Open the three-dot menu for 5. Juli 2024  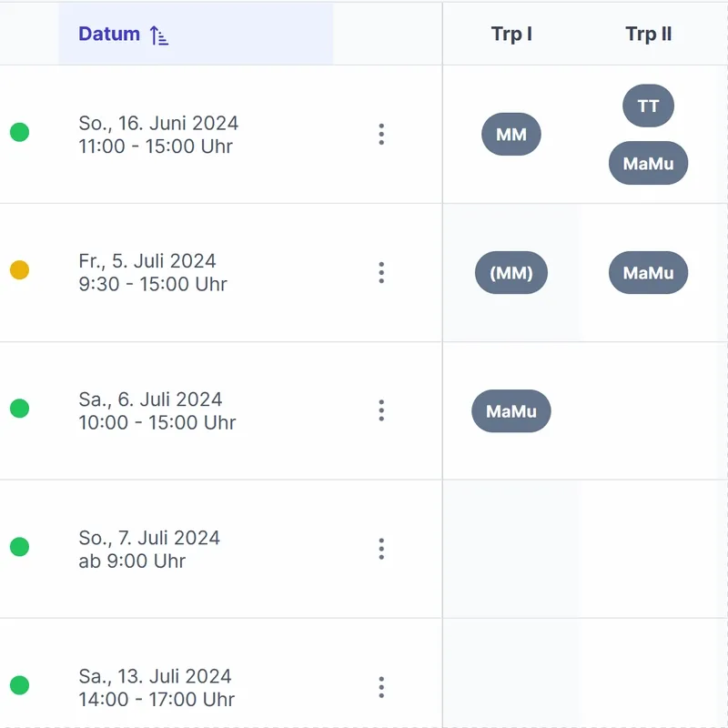[x=381, y=272]
